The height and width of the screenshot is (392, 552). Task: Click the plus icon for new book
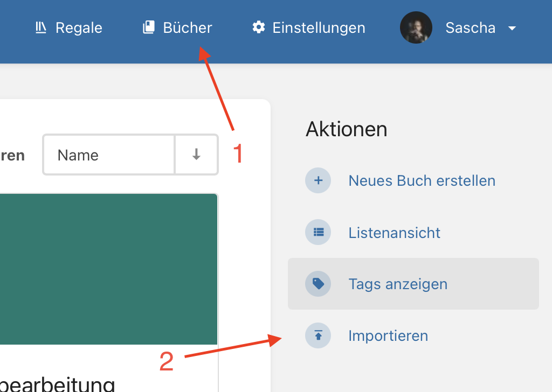[x=318, y=180]
